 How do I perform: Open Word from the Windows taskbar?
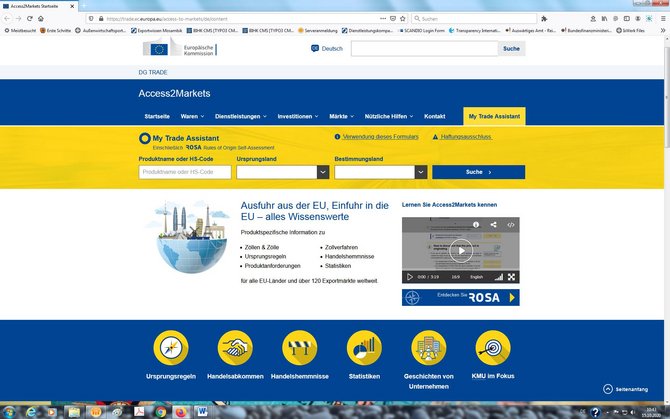203,411
